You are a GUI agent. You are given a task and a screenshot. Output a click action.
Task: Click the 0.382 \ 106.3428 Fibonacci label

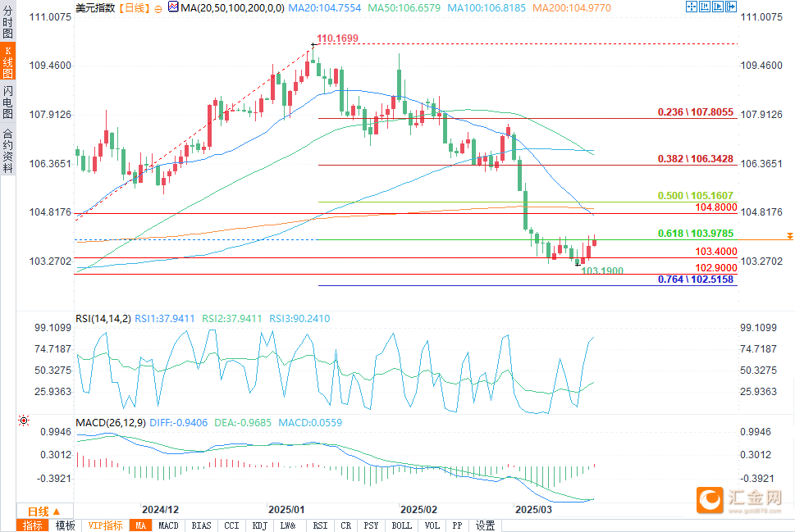point(696,158)
